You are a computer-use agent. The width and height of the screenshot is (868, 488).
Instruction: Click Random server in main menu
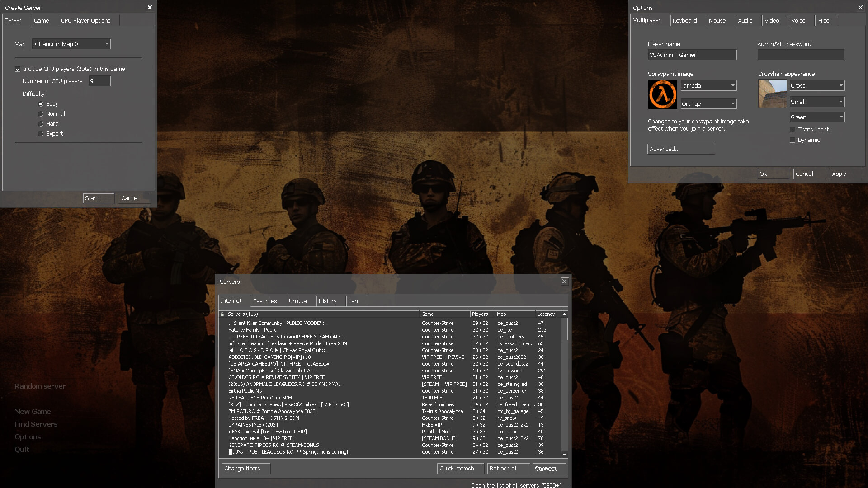point(40,386)
